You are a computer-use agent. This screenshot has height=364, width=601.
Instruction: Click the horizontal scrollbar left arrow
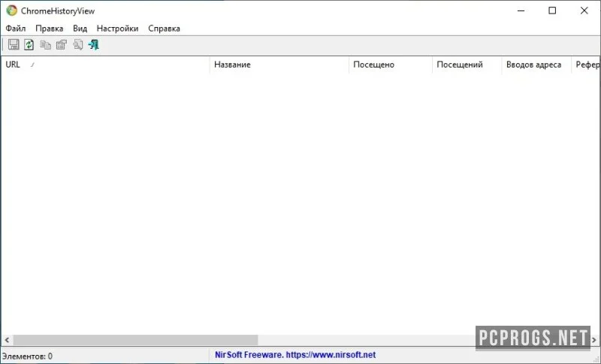[7, 340]
